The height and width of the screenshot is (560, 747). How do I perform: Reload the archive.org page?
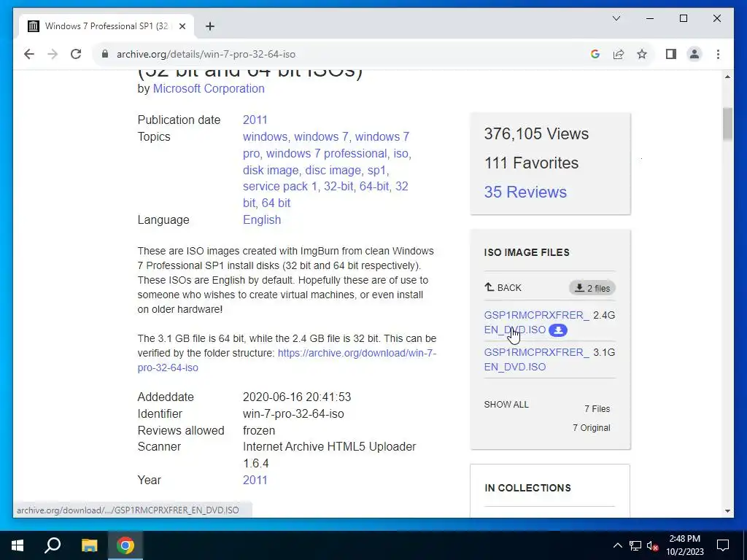[76, 54]
